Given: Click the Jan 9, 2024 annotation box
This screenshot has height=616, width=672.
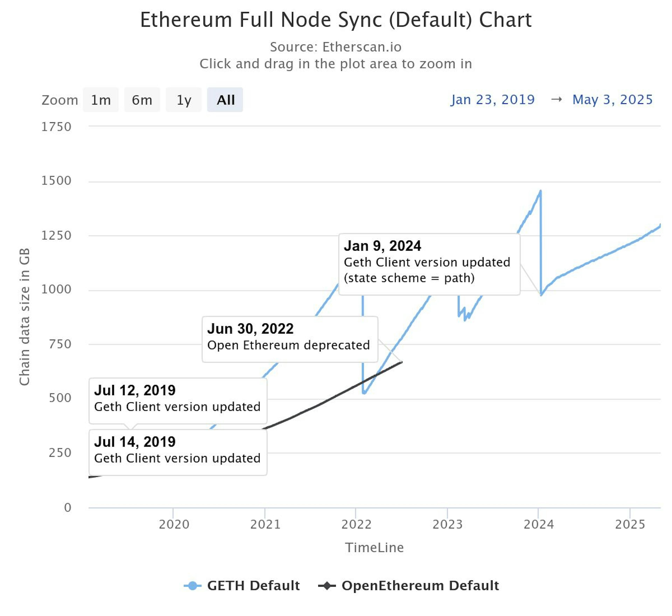Looking at the screenshot, I should point(429,264).
